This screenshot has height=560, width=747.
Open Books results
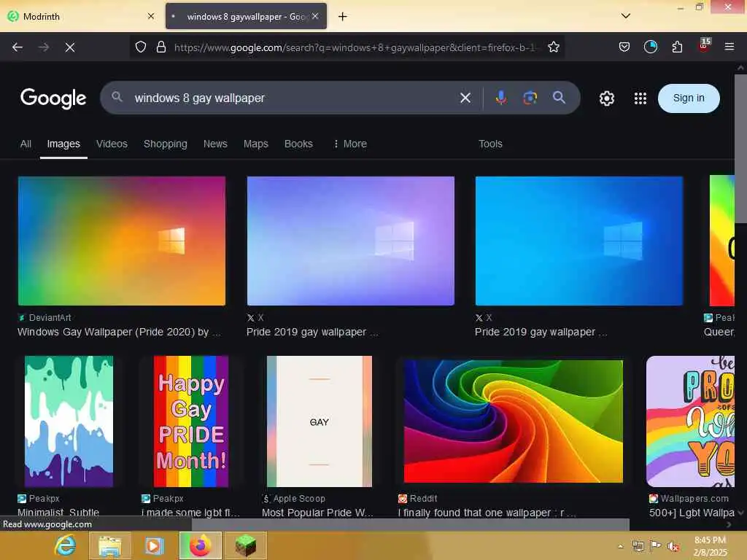[298, 144]
